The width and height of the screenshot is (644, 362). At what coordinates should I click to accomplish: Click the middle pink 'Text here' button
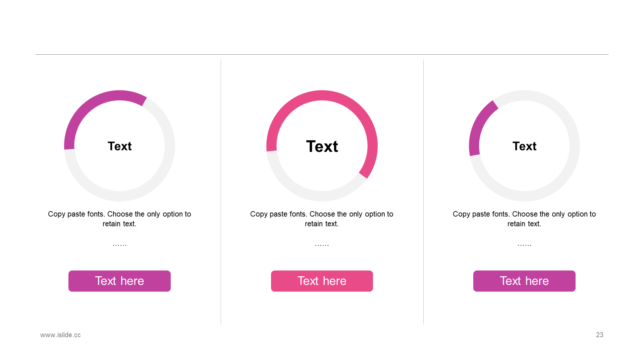pyautogui.click(x=322, y=281)
